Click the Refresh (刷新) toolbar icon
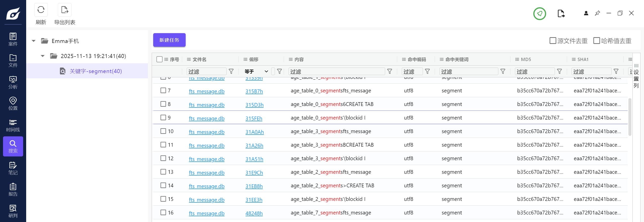This screenshot has height=222, width=644. point(41,10)
